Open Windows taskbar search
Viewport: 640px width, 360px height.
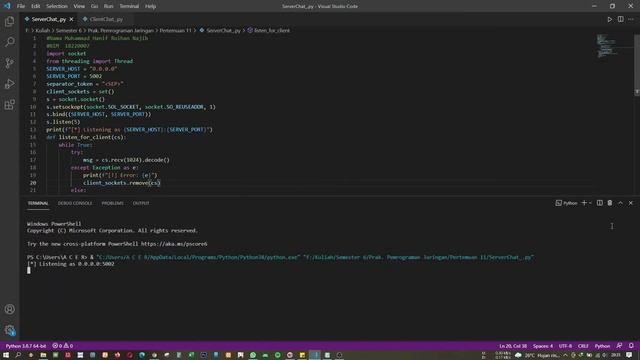click(x=18, y=355)
